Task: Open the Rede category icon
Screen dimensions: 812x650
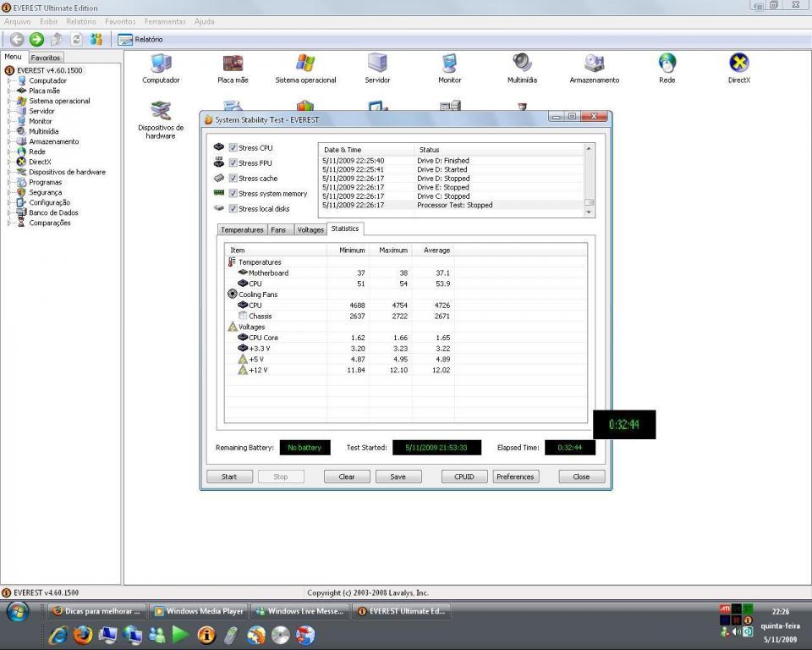Action: point(667,69)
